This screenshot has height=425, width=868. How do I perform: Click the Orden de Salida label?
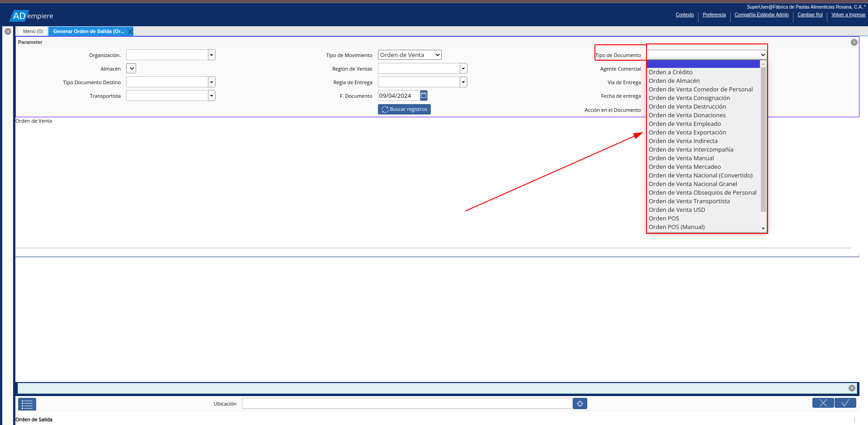[x=34, y=420]
